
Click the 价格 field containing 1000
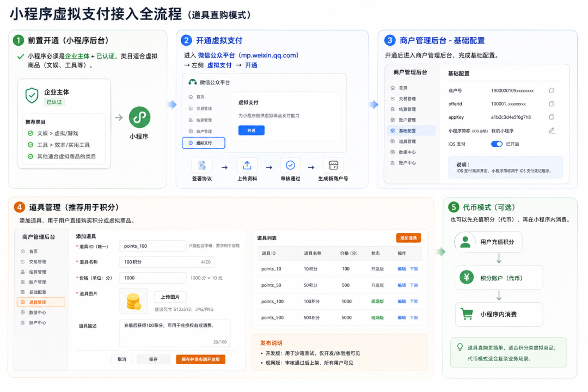(153, 278)
